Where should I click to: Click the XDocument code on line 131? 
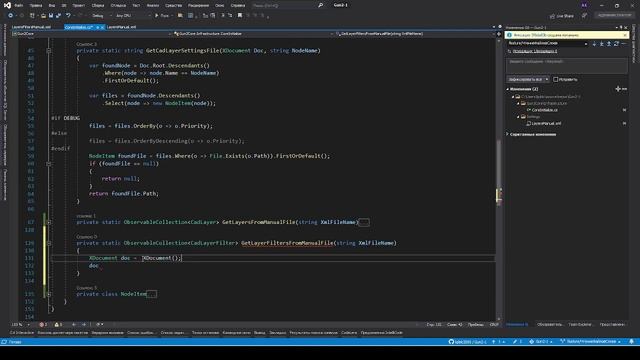(x=160, y=258)
